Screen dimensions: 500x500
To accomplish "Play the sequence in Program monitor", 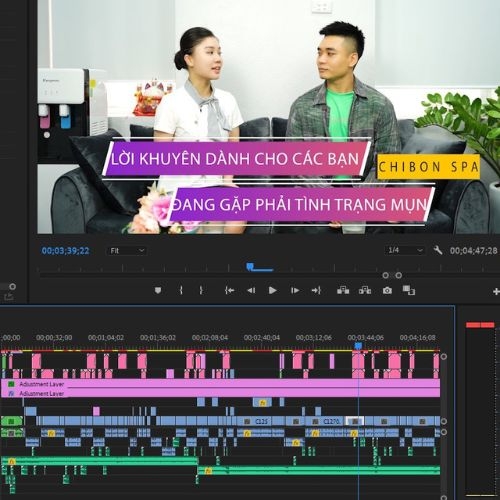I will click(272, 290).
